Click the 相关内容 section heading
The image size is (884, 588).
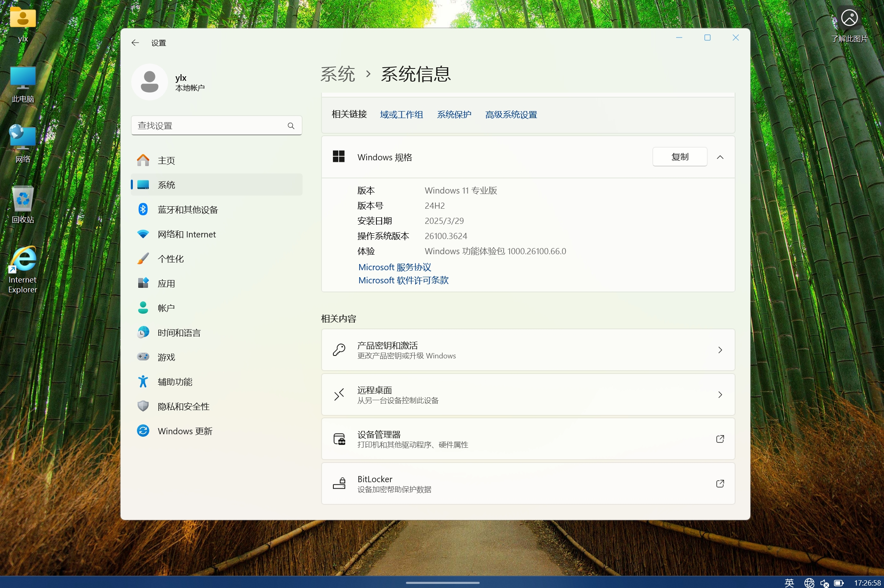[x=339, y=319]
